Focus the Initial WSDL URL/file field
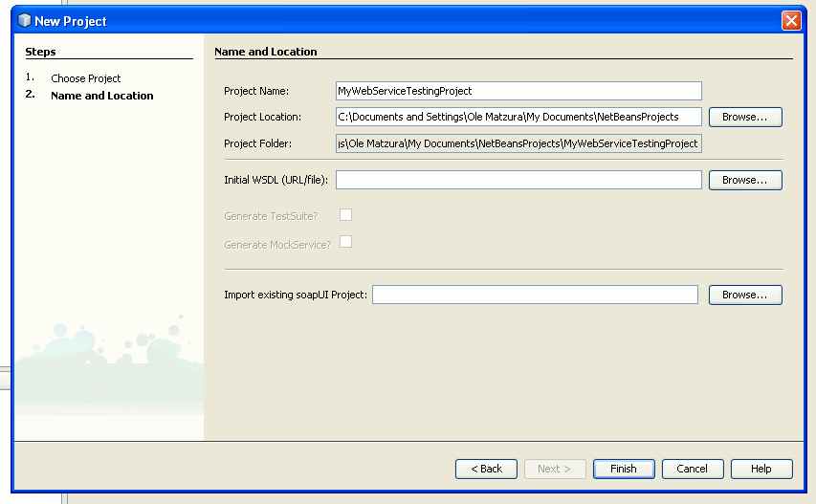 click(518, 180)
